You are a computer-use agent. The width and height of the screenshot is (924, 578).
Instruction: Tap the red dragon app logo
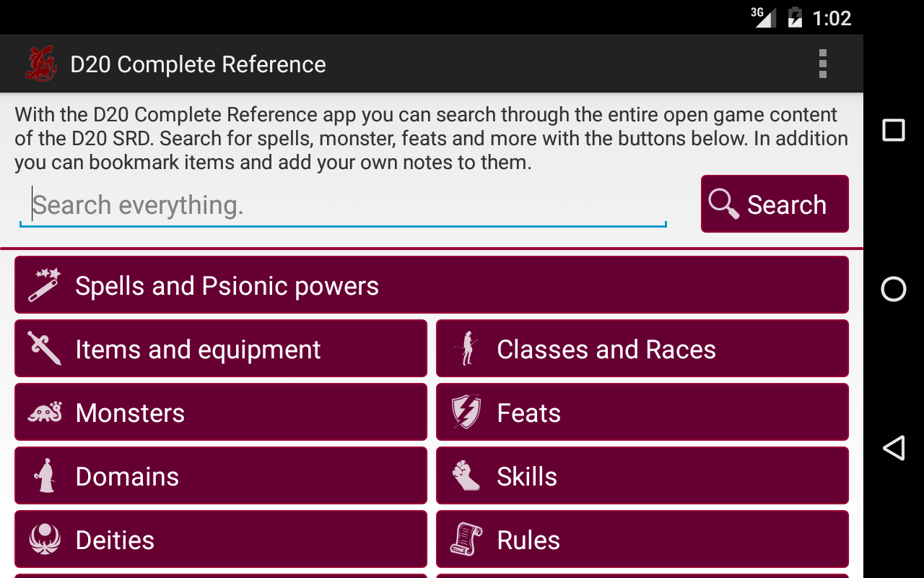click(x=40, y=64)
